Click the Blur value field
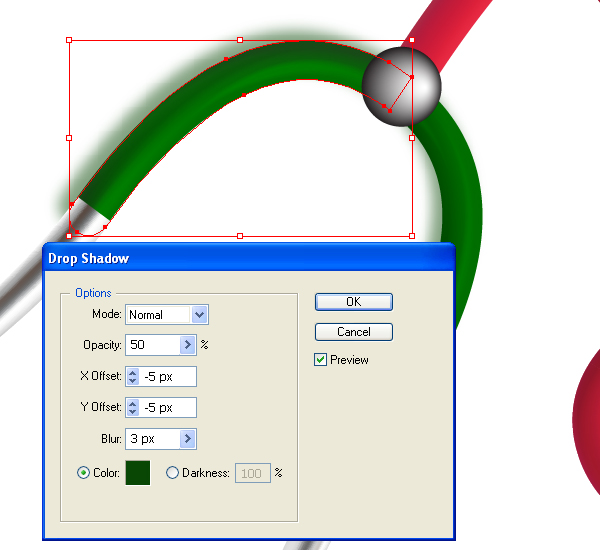The image size is (600, 550). [153, 439]
